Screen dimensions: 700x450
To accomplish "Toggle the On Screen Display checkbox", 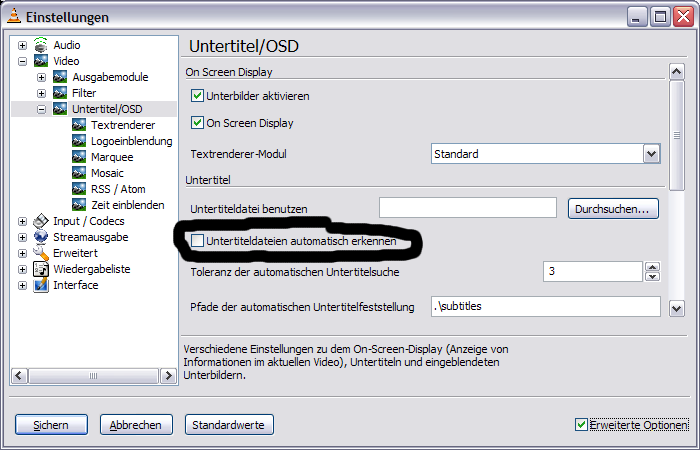I will [197, 123].
